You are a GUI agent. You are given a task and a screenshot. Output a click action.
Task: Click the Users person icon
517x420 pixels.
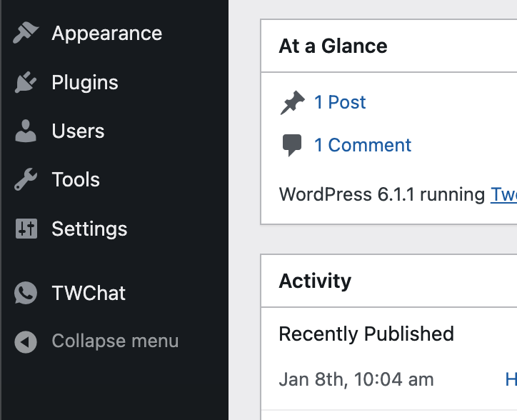coord(26,131)
